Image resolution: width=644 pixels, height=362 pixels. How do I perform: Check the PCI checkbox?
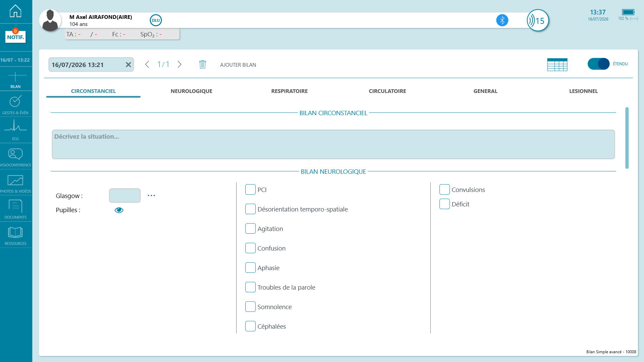(x=250, y=190)
